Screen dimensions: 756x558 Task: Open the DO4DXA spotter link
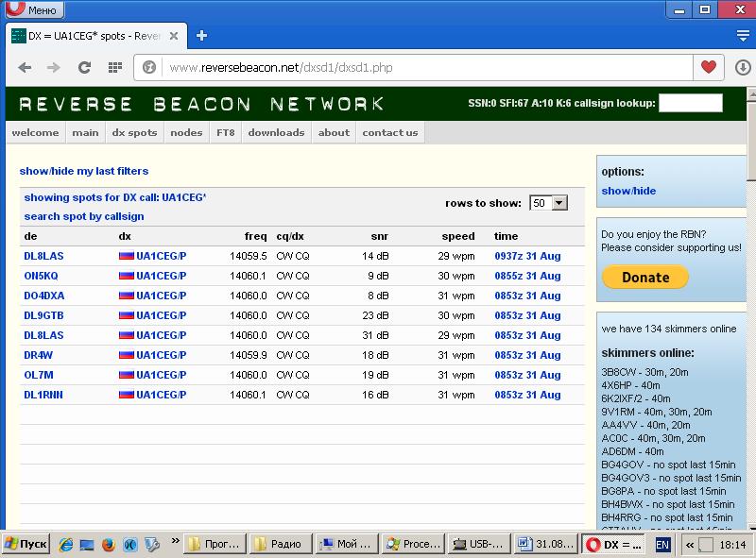(x=43, y=296)
